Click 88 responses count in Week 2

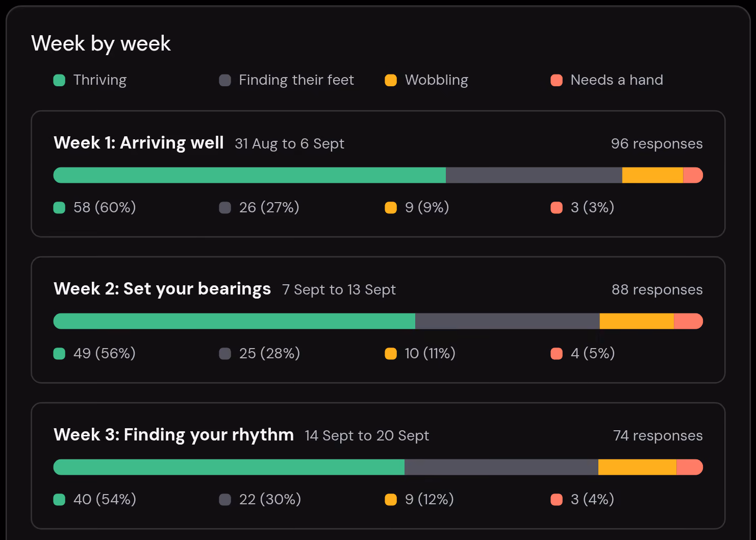point(657,290)
